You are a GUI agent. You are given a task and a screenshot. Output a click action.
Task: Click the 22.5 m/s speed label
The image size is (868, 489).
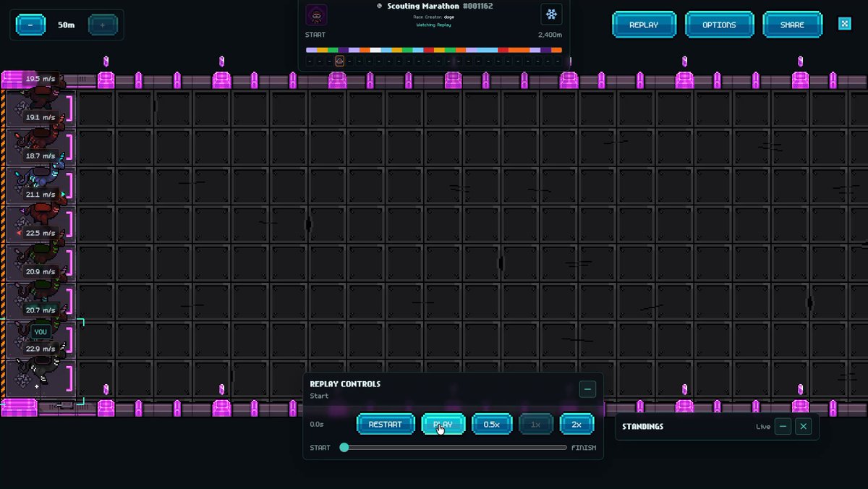(x=41, y=234)
